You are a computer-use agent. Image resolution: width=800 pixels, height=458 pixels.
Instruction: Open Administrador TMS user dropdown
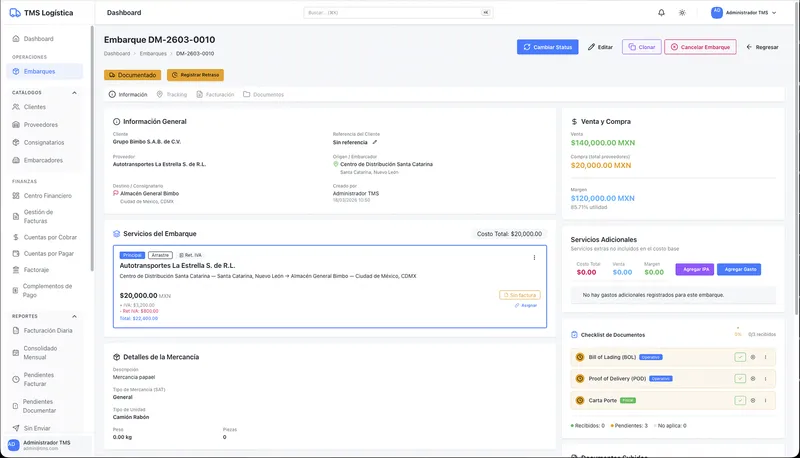[744, 13]
